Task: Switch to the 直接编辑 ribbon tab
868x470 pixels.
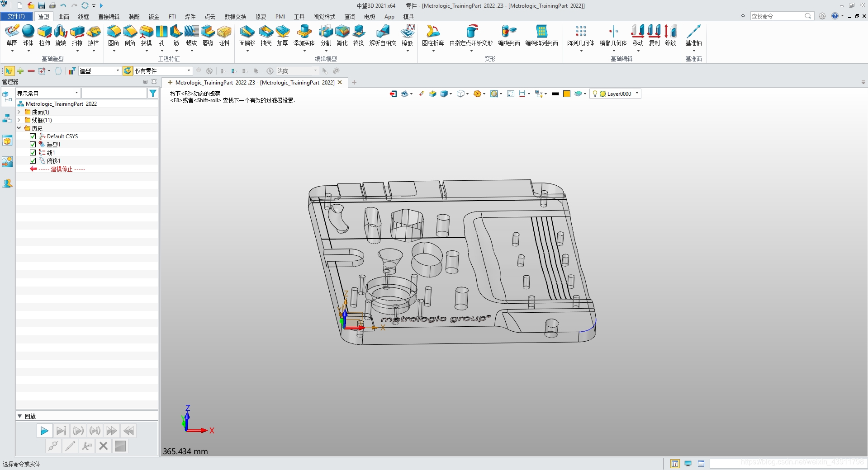Action: click(x=109, y=17)
